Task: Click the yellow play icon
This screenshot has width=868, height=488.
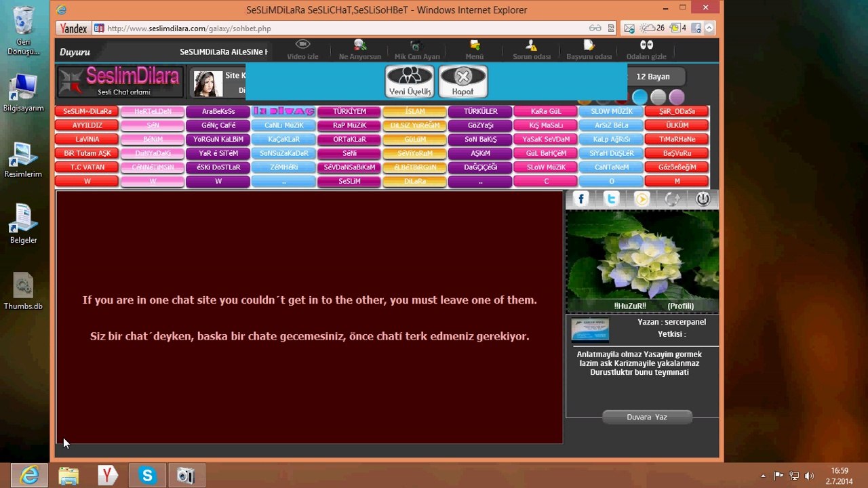Action: (642, 199)
